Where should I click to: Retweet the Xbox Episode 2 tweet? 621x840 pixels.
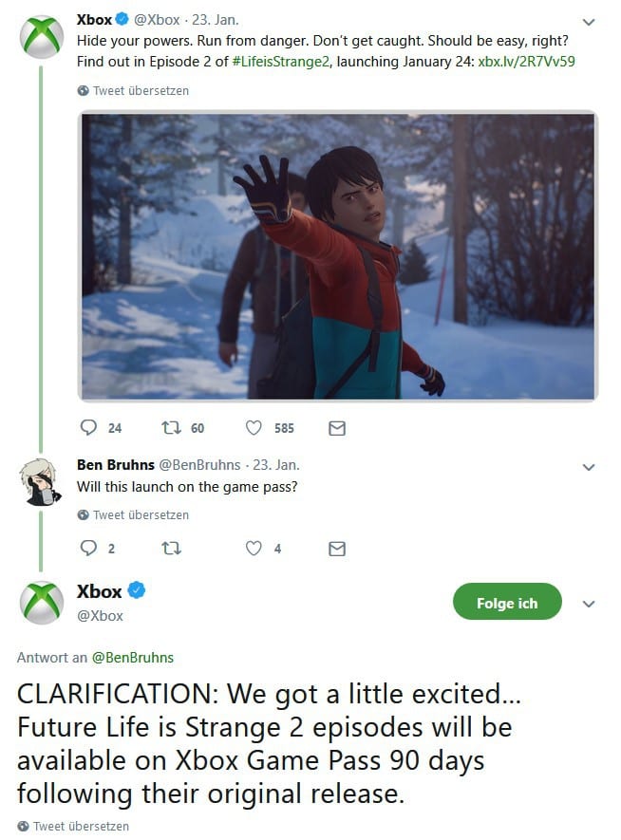[x=171, y=427]
